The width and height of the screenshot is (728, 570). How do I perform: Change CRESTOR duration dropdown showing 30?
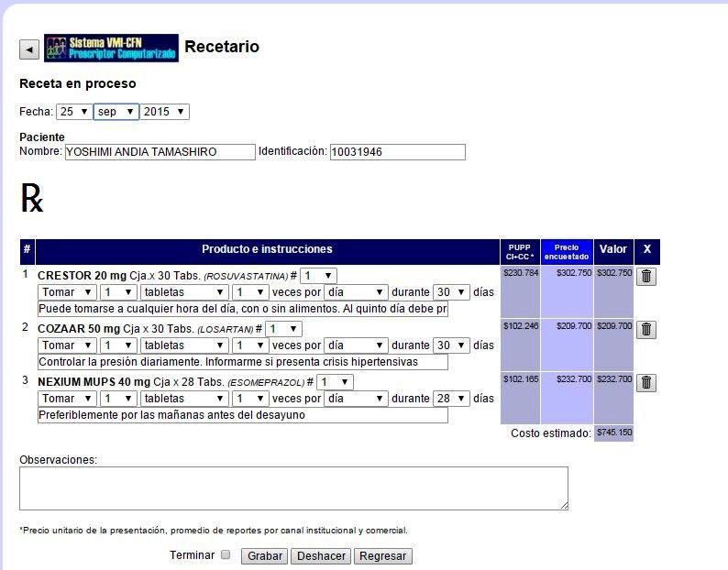[451, 292]
